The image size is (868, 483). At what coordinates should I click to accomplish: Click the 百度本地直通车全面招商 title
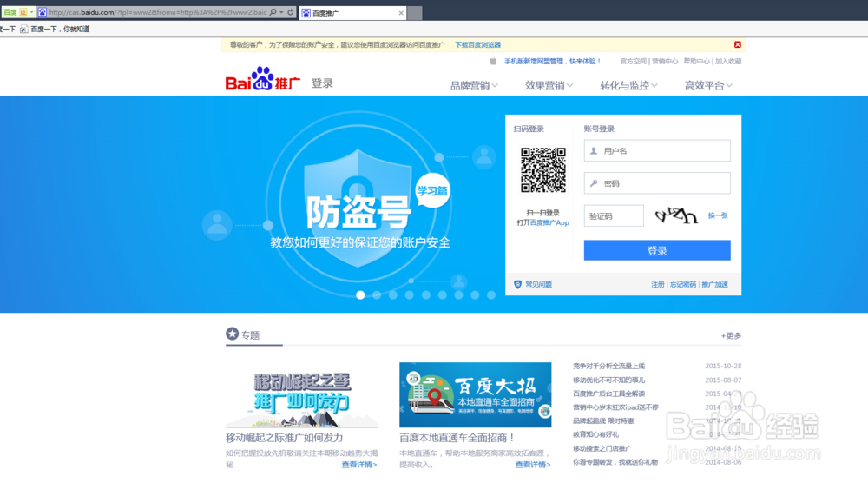[x=457, y=438]
